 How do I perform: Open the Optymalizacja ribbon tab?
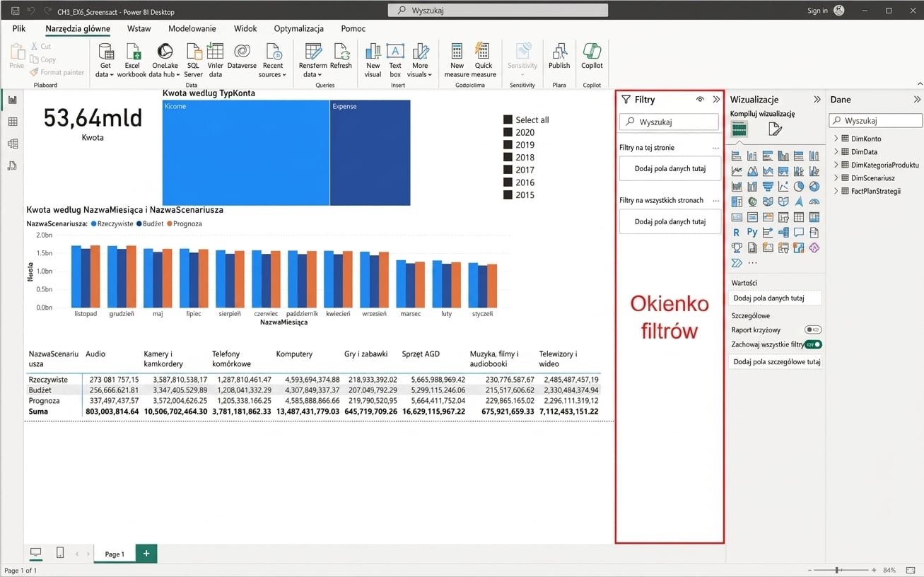click(299, 29)
